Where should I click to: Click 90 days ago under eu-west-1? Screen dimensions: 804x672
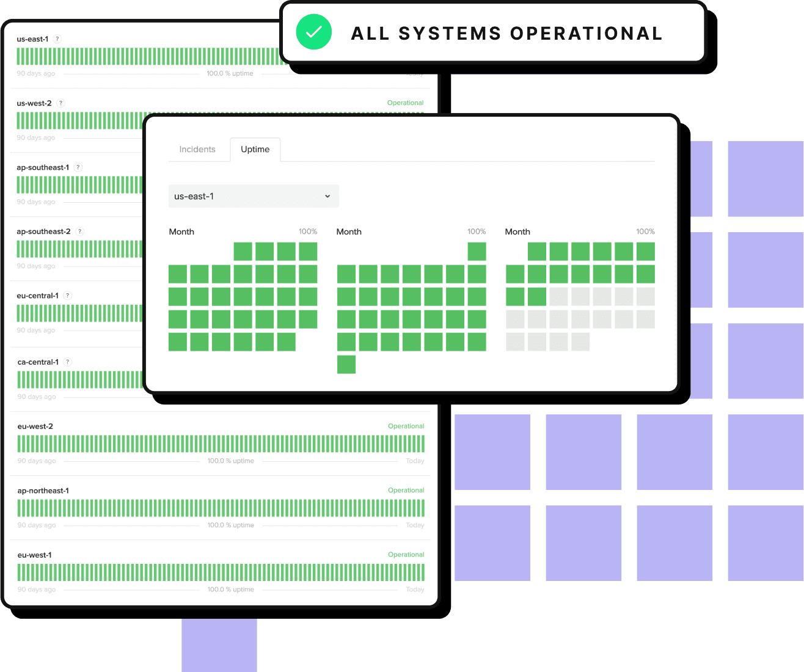pos(37,590)
